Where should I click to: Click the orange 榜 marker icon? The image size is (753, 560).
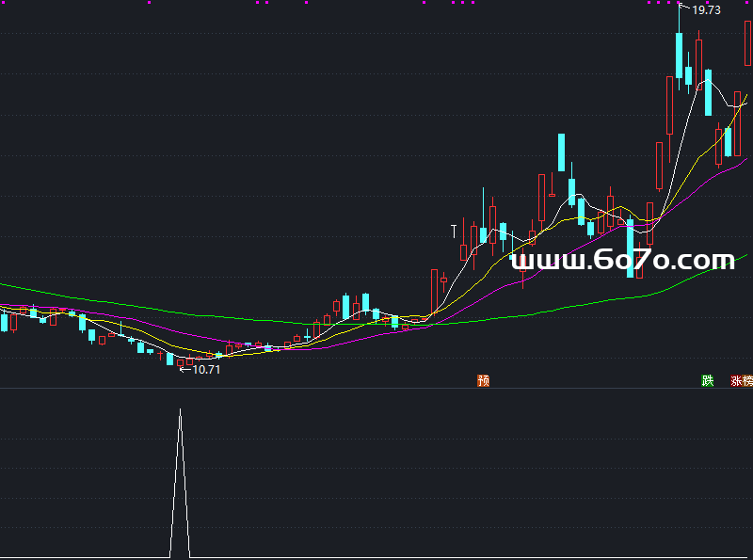pos(747,381)
